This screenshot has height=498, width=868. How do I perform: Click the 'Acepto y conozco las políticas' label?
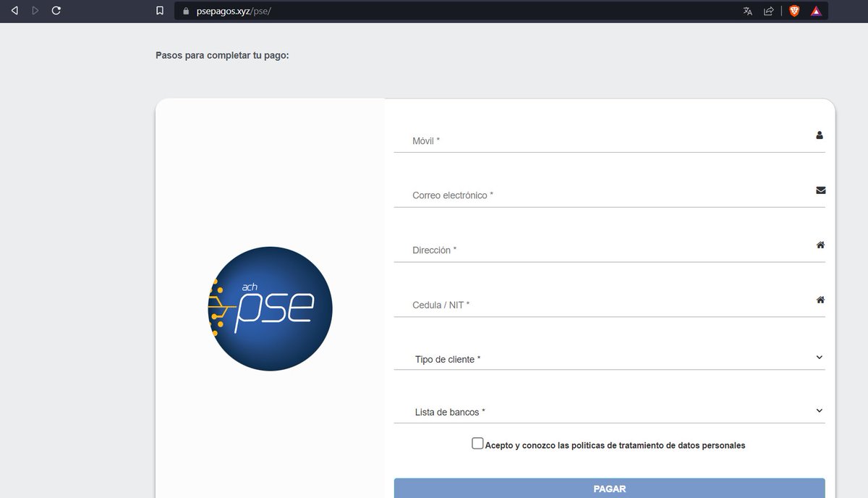coord(615,445)
